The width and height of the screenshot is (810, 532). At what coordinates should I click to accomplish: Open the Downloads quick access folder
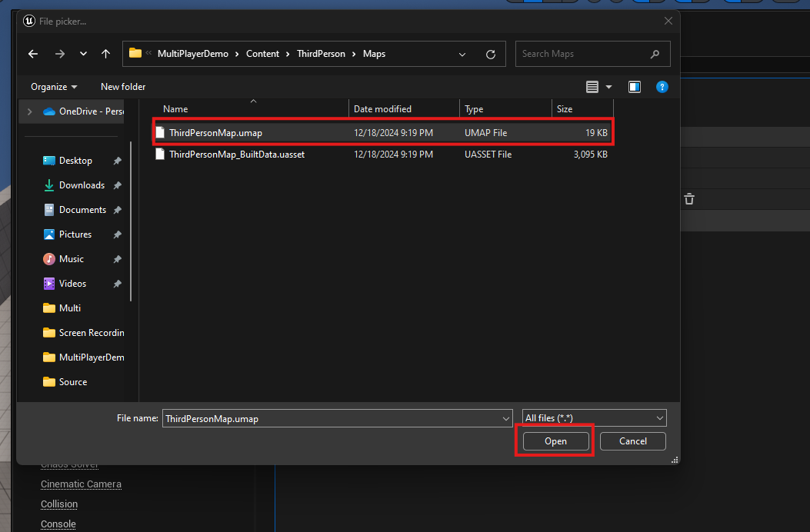click(82, 185)
